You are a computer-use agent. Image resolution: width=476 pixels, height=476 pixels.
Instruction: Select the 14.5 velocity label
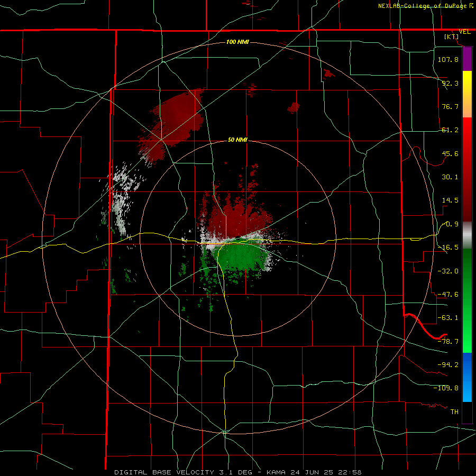pos(450,200)
